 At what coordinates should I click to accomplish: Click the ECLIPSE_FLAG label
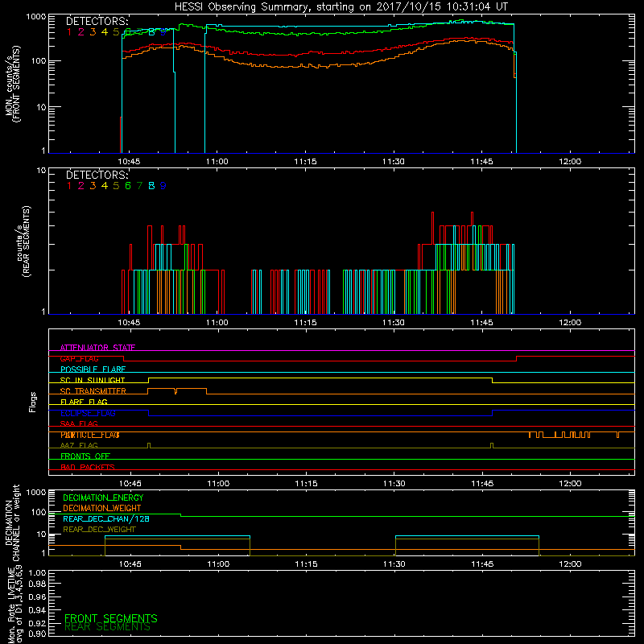click(88, 413)
